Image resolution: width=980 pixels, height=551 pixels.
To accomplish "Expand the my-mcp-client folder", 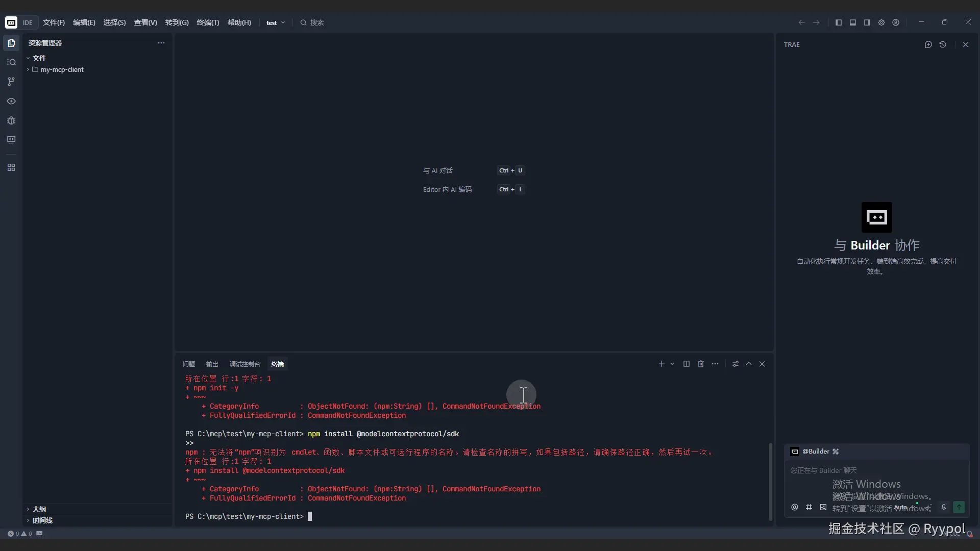I will pyautogui.click(x=62, y=69).
